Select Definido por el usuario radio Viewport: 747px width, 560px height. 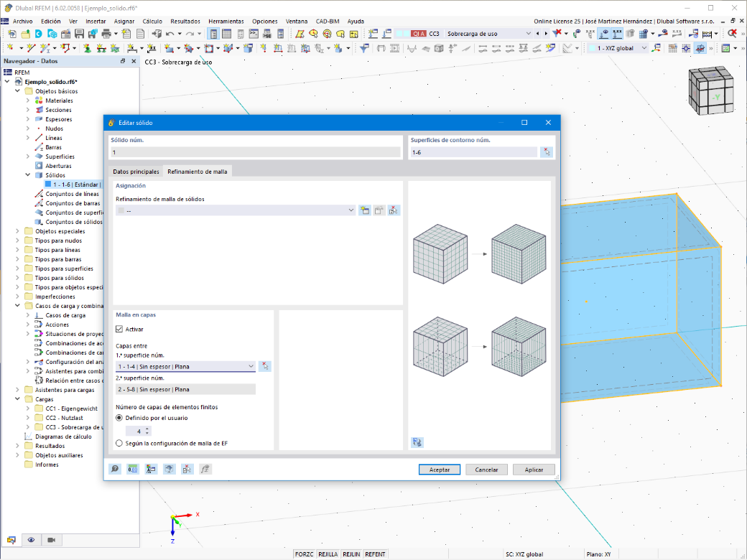coord(119,418)
